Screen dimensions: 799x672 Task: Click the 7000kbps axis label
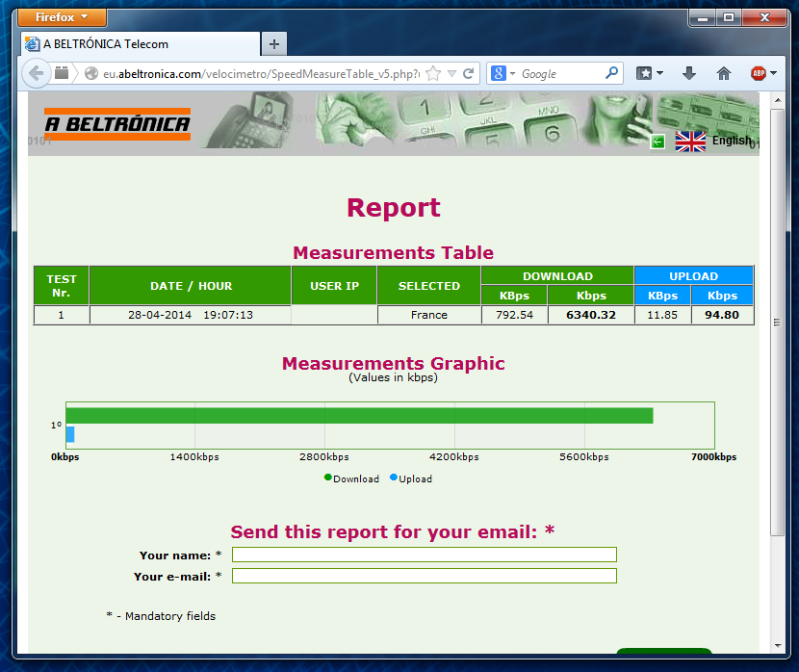click(x=713, y=457)
